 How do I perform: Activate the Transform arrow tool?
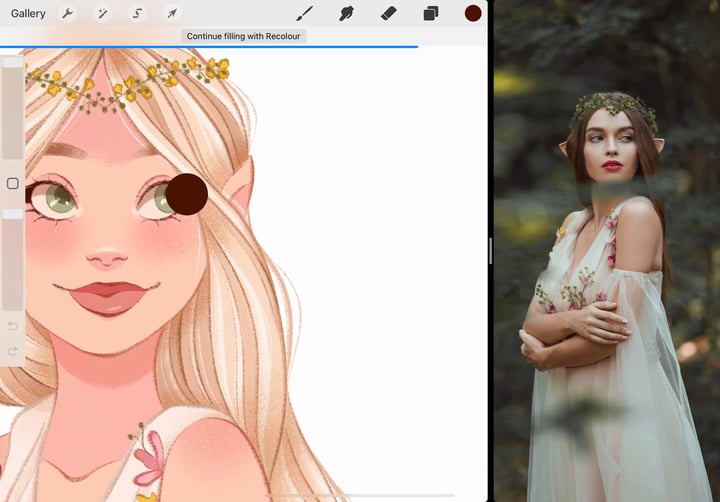172,14
